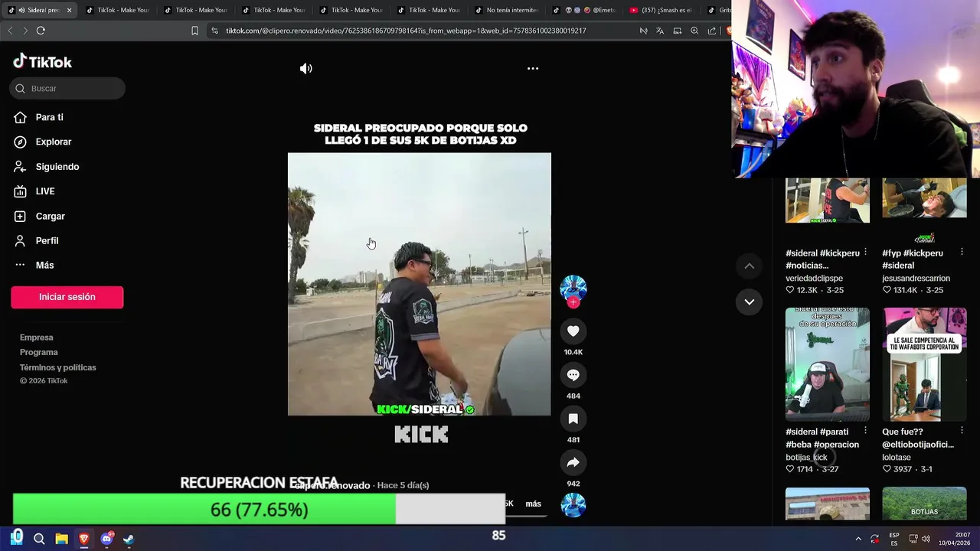Viewport: 980px width, 551px height.
Task: Open options for '#sideral #kickperu #noticias' card
Action: pyautogui.click(x=866, y=252)
